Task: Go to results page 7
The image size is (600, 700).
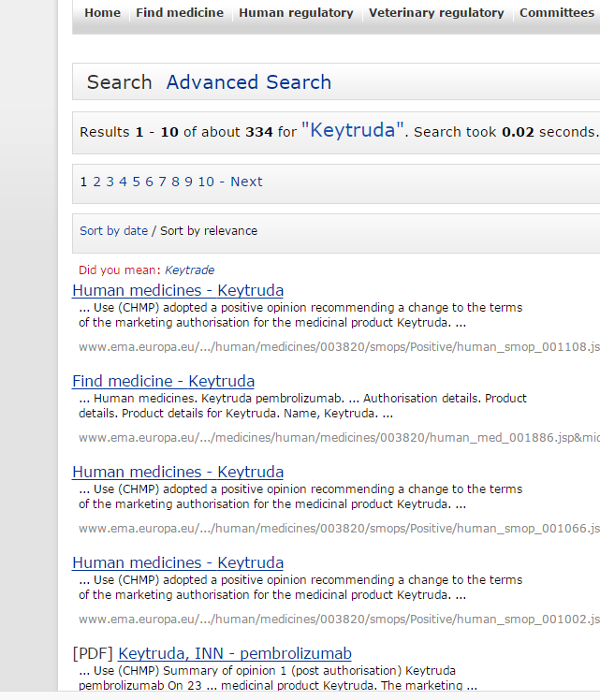Action: (162, 182)
